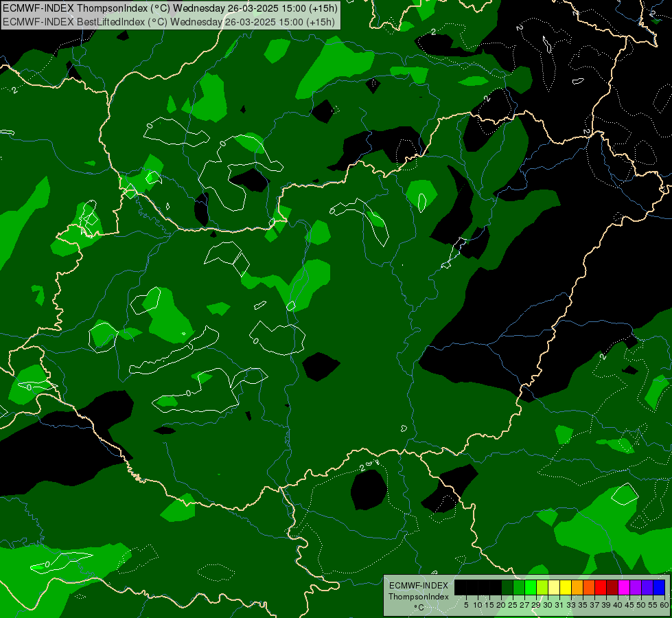Select the pale yellow 30–31 legend swatch
Image resolution: width=672 pixels, height=618 pixels.
click(554, 588)
